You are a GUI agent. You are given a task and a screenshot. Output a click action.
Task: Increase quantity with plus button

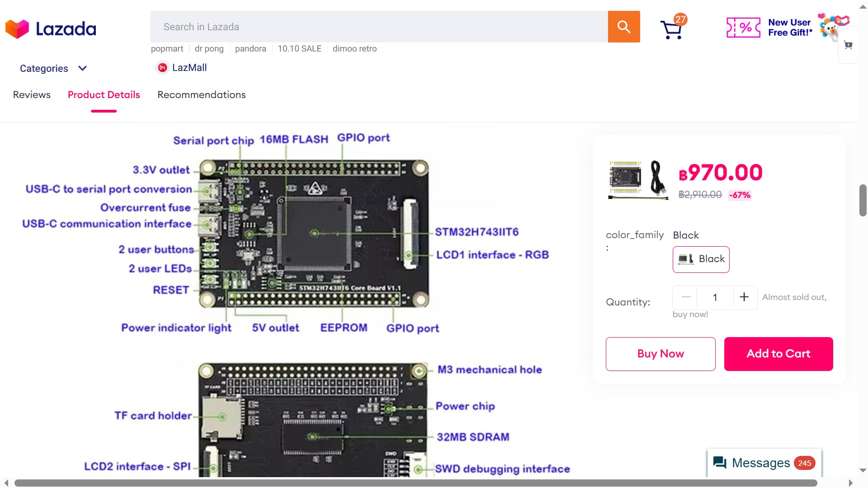pyautogui.click(x=744, y=297)
